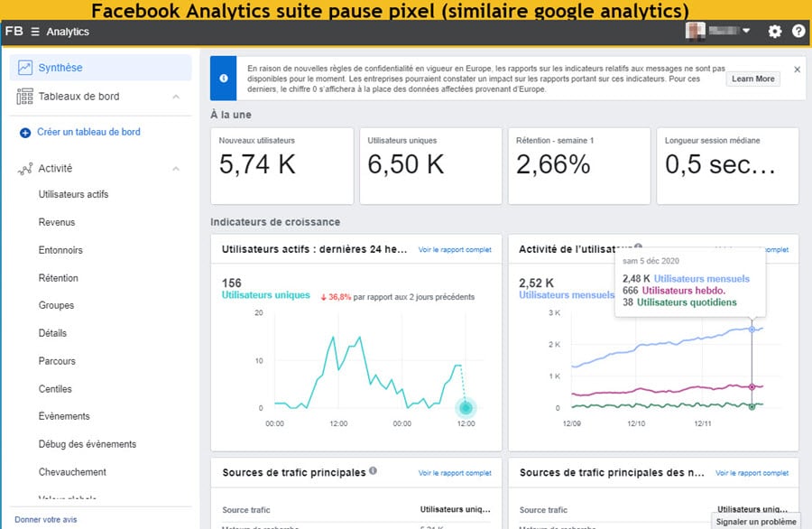Open the settings gear icon
Screen dimensions: 812x529
pyautogui.click(x=775, y=32)
